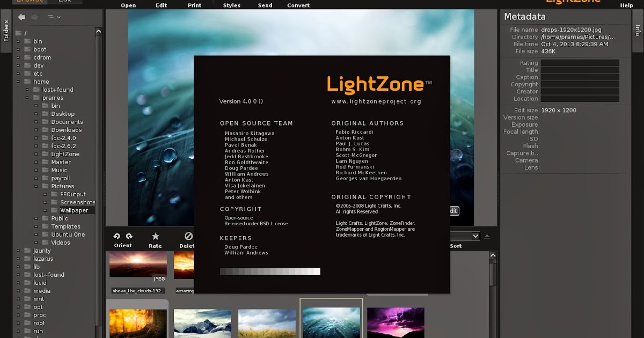Select the purple sky thumbnail
This screenshot has height=338, width=644.
pos(396,322)
